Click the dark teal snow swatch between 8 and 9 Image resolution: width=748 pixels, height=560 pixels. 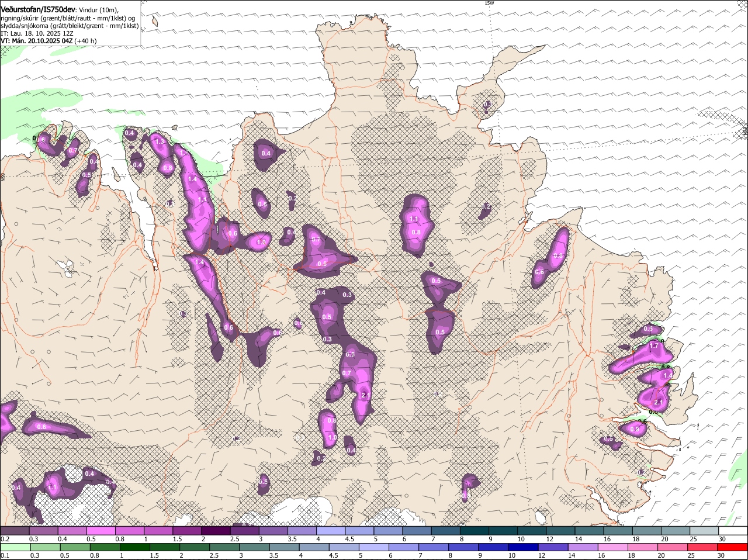tap(475, 531)
